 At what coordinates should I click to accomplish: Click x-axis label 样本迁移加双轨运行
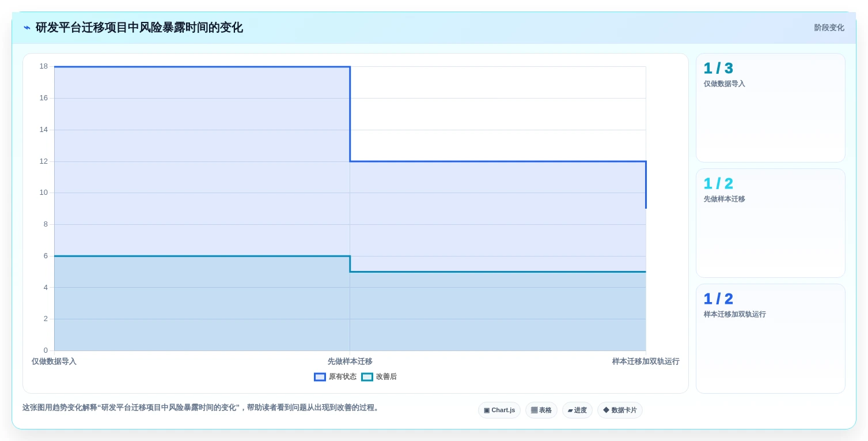point(646,361)
